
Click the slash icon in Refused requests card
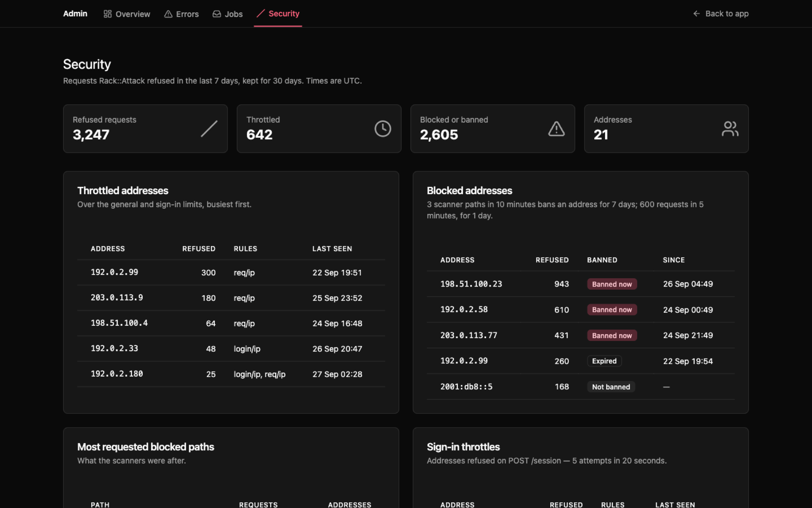click(209, 129)
